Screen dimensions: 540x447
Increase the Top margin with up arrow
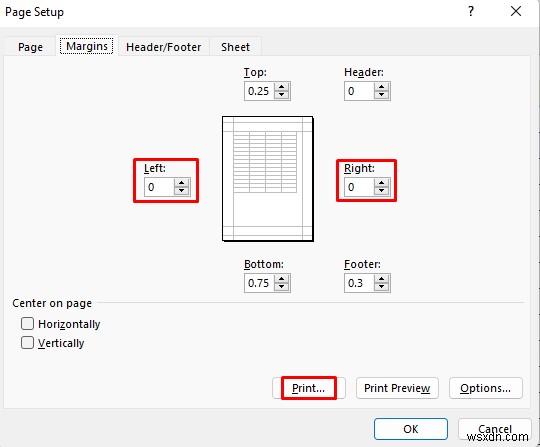coord(282,87)
